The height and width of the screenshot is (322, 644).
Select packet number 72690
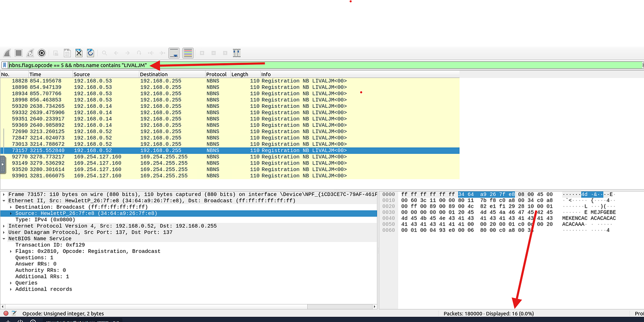(230, 131)
